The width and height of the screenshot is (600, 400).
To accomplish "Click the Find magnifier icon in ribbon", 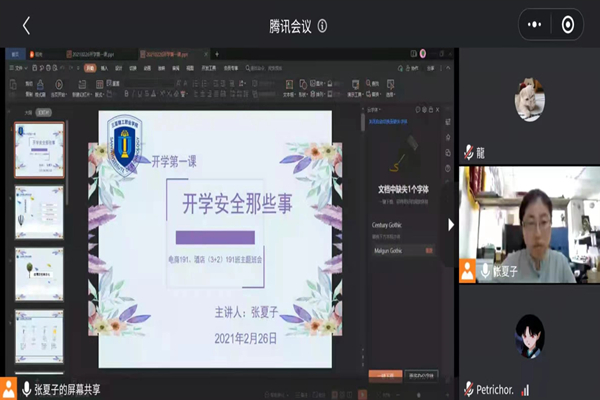I will point(368,83).
